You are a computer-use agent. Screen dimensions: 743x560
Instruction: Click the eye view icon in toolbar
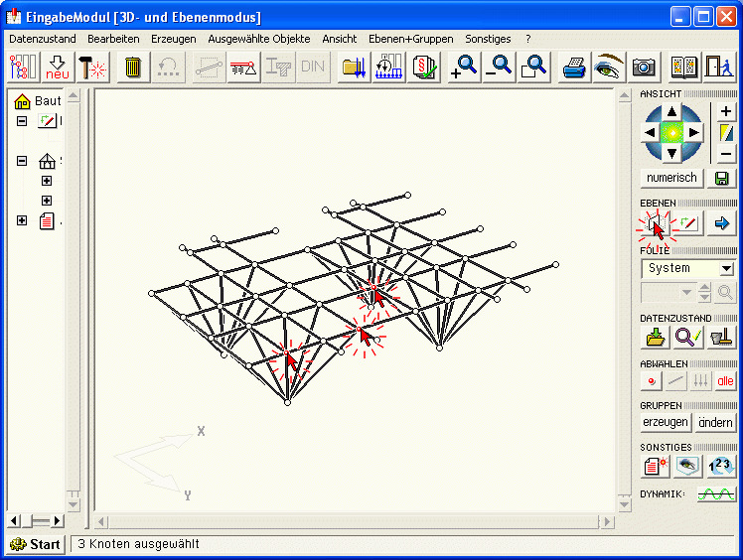coord(607,68)
